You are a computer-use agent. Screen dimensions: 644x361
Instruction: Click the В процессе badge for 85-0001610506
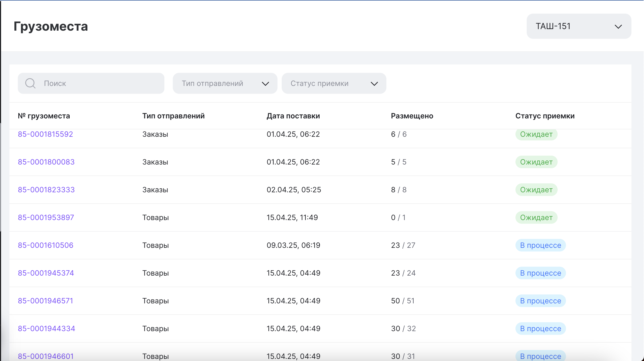(540, 245)
